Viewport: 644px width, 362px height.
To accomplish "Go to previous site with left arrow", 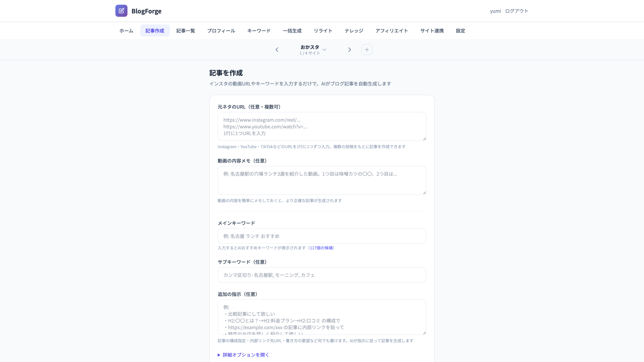I will pos(277,50).
